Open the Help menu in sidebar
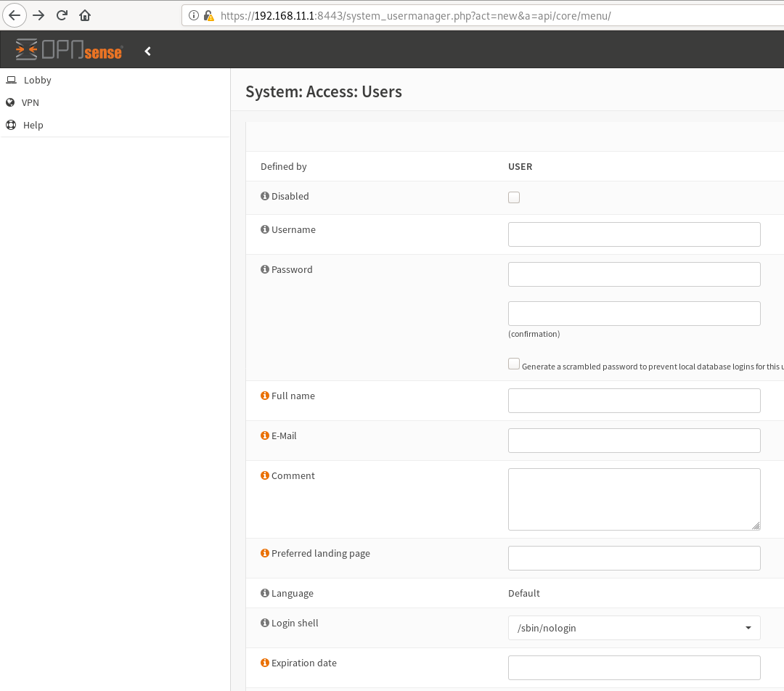784x691 pixels. coord(33,126)
